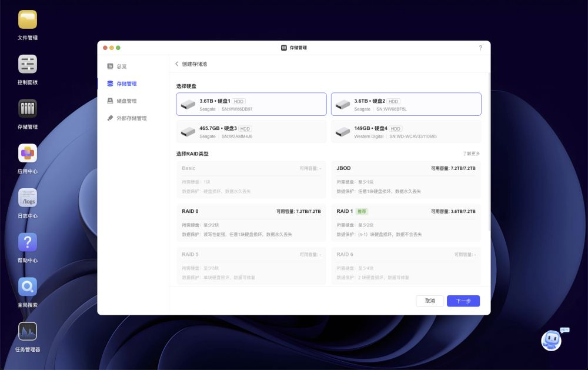Open the 存储管理 desktop icon
The height and width of the screenshot is (370, 588).
[28, 109]
